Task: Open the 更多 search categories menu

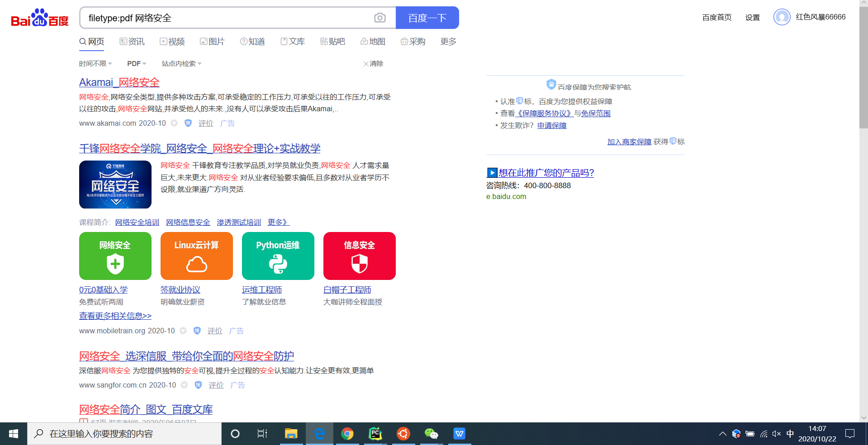Action: coord(448,42)
